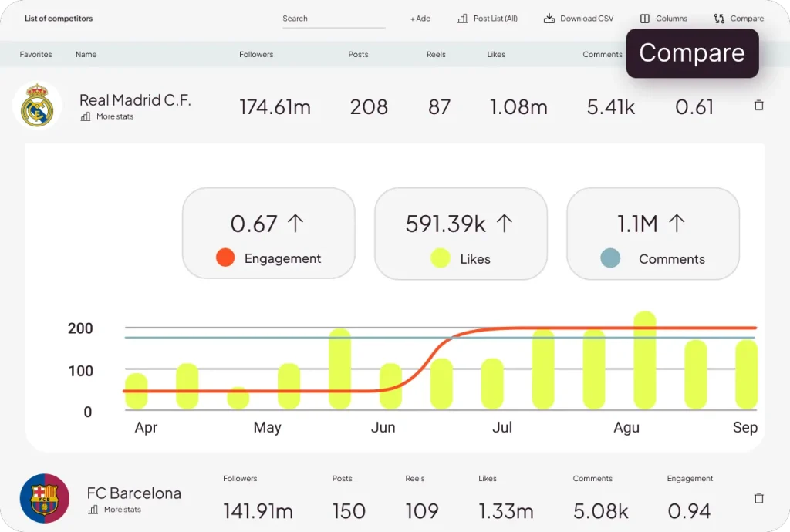Sort by the Reels column header

pos(436,55)
